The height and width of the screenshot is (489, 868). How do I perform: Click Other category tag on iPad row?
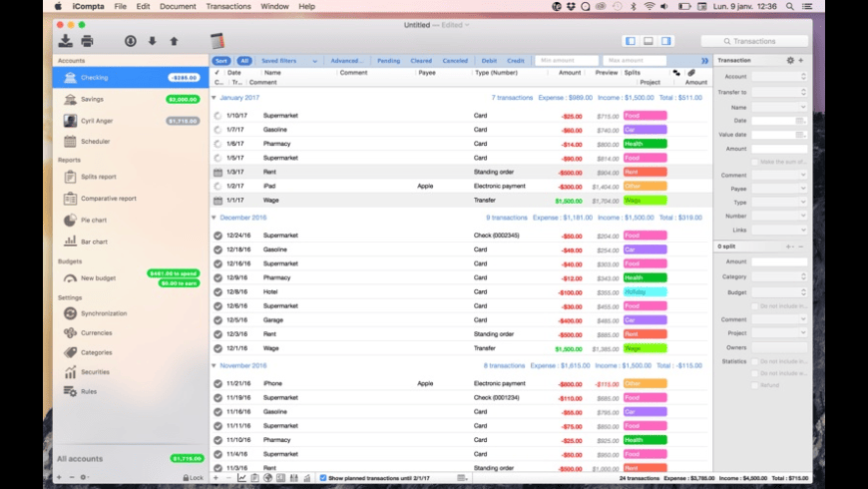645,186
